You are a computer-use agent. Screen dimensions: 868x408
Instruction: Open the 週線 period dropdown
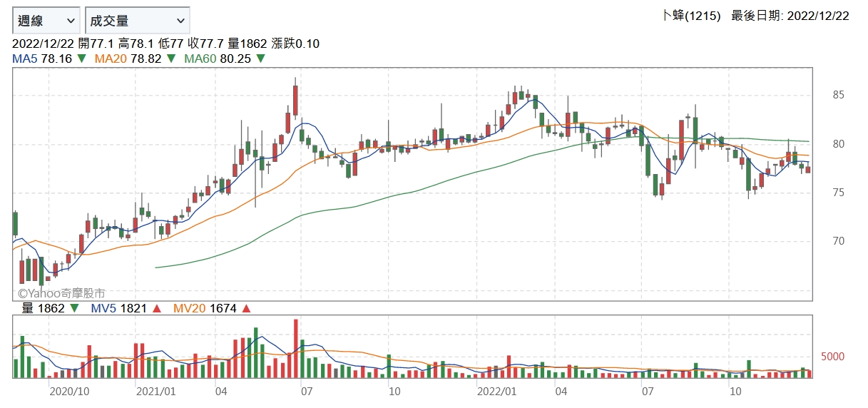point(46,21)
